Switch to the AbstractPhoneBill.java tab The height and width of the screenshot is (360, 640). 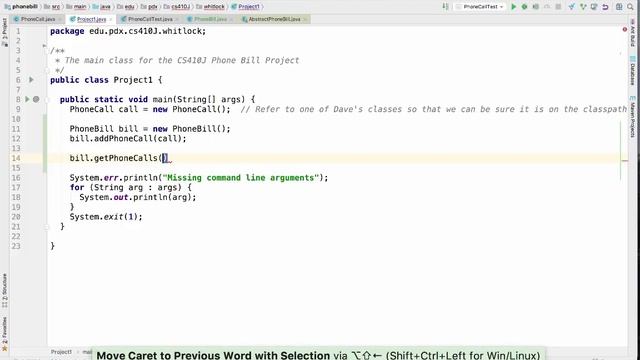tap(274, 19)
